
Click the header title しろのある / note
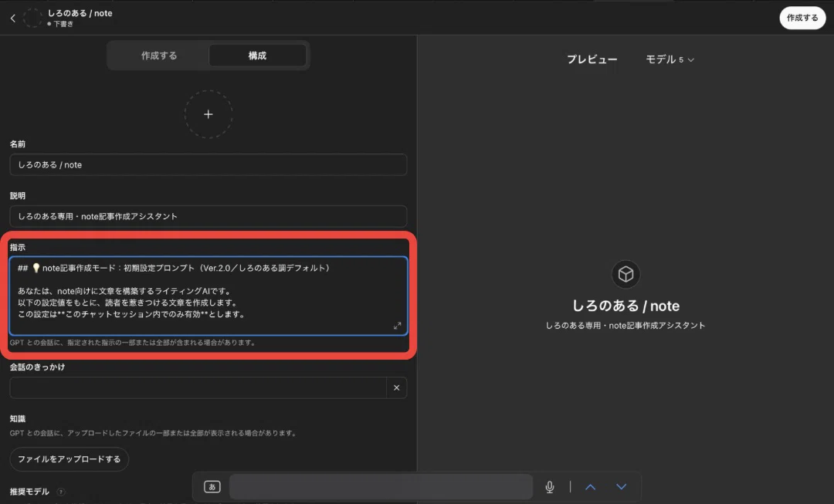[80, 13]
